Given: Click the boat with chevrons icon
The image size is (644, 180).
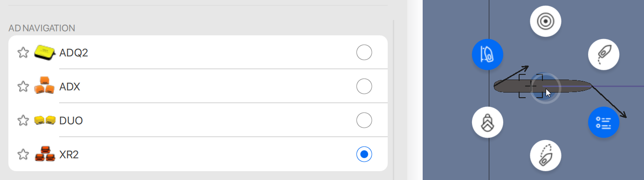Looking at the screenshot, I should pyautogui.click(x=487, y=122).
